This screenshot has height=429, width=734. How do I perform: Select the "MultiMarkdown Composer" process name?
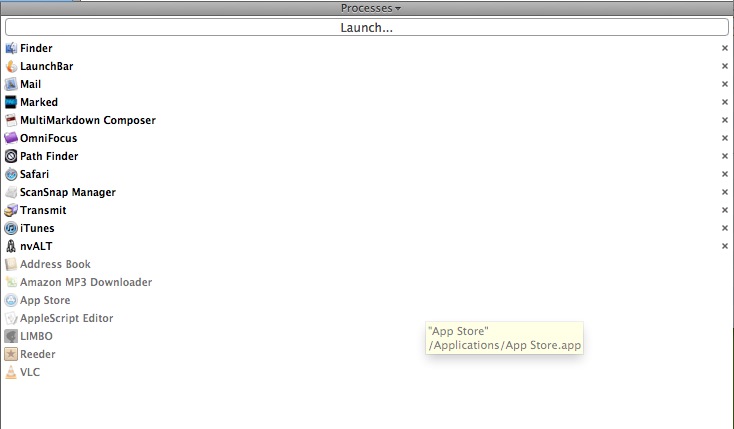(x=88, y=120)
